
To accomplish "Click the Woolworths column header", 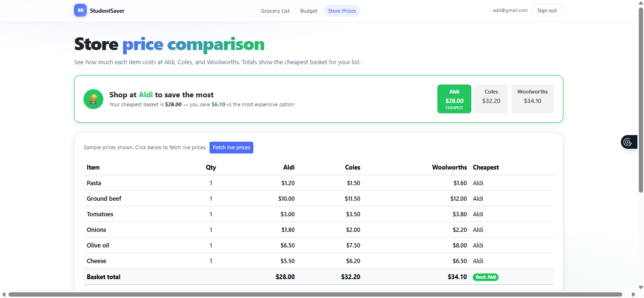I will point(450,168).
